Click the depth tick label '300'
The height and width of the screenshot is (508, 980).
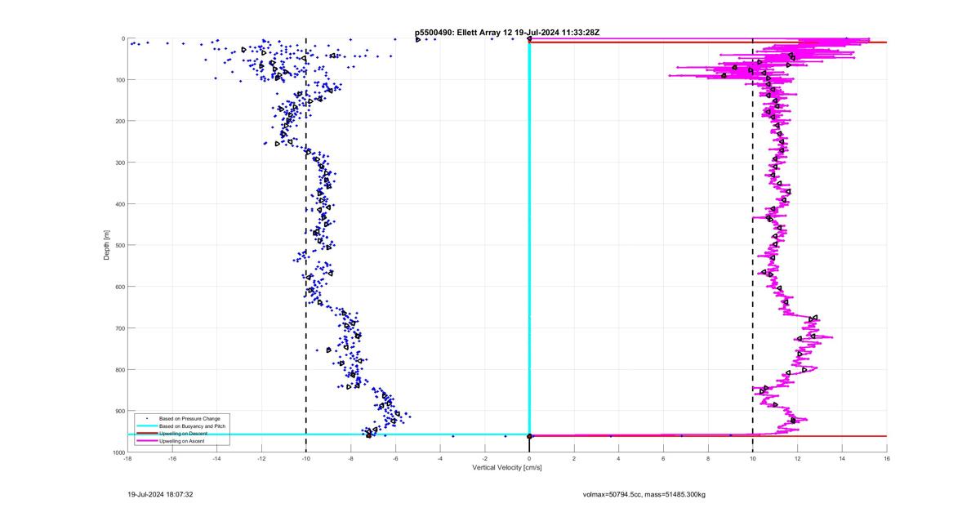(119, 163)
